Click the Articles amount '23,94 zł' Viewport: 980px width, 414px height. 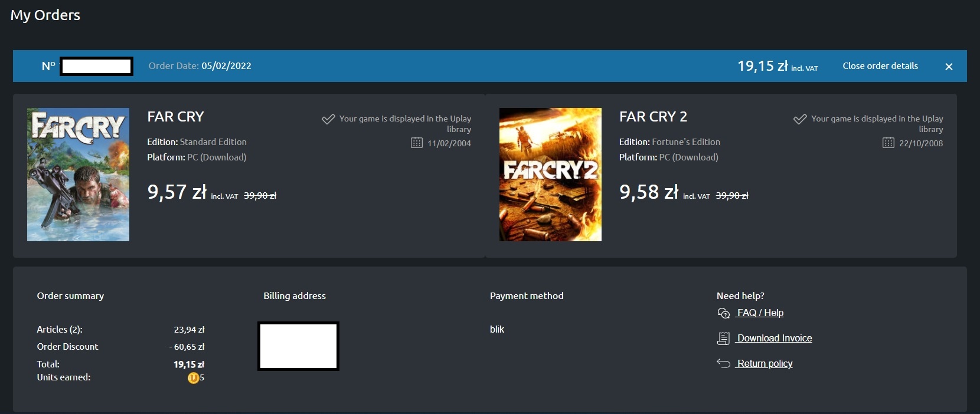[x=189, y=330]
